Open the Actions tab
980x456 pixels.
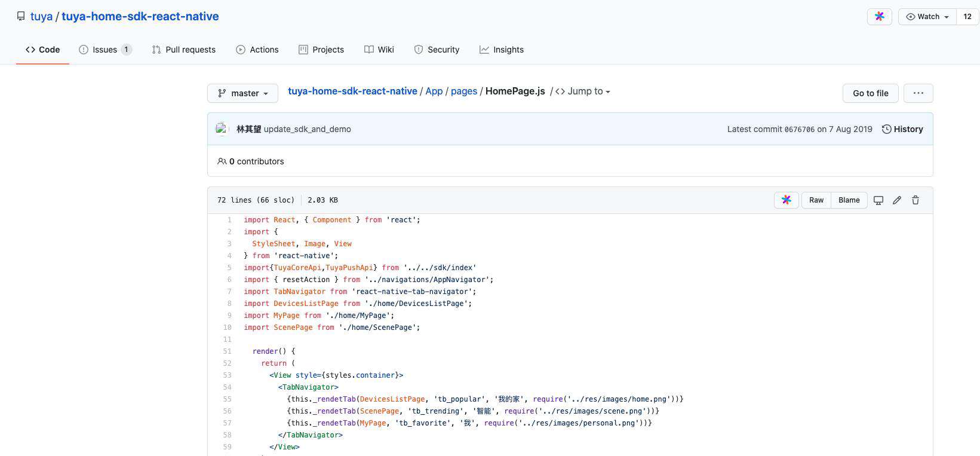coord(257,50)
